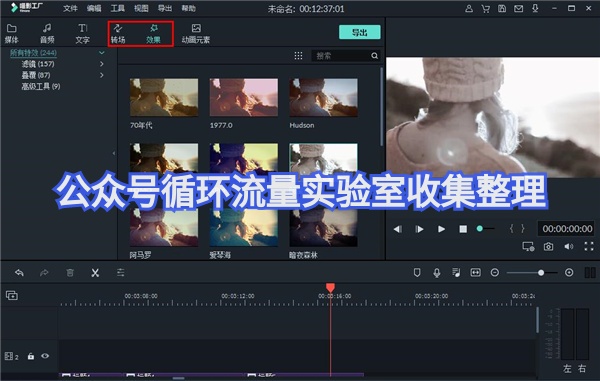The height and width of the screenshot is (381, 600).
Task: Expand the 滤镜 (157) category arrow
Action: click(102, 64)
